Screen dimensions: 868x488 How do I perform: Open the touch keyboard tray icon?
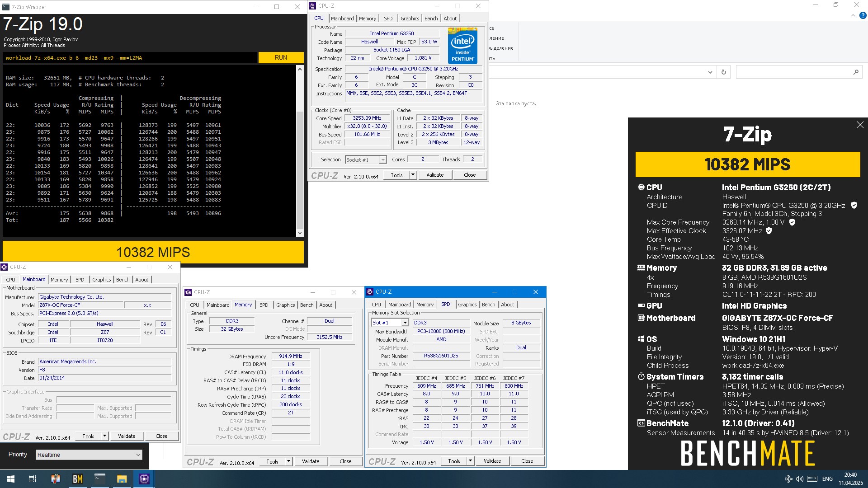tap(812, 479)
